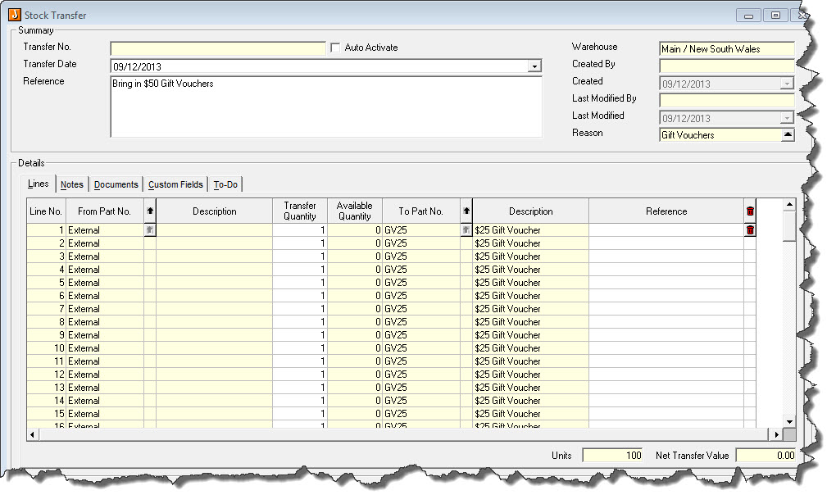Select GV25 cell in line 15

pos(421,414)
